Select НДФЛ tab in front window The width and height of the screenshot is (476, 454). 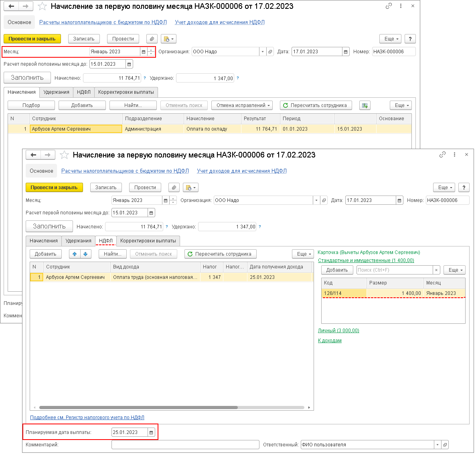click(x=106, y=241)
